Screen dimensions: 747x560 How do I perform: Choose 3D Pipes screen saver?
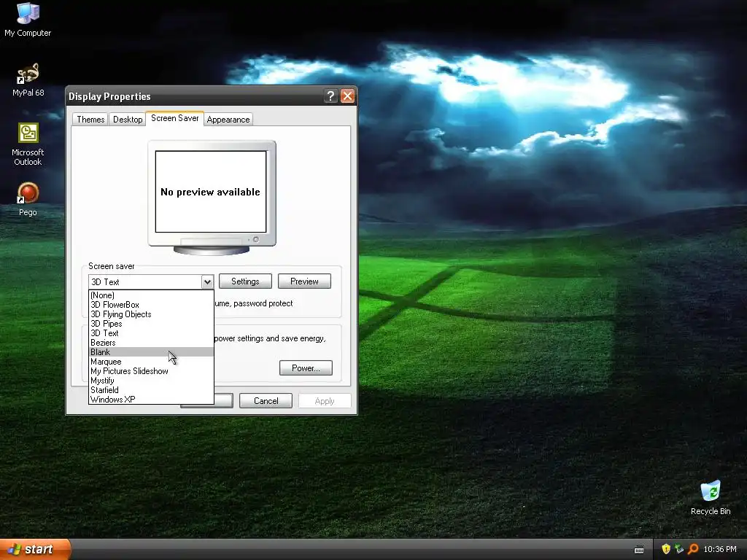pyautogui.click(x=151, y=324)
